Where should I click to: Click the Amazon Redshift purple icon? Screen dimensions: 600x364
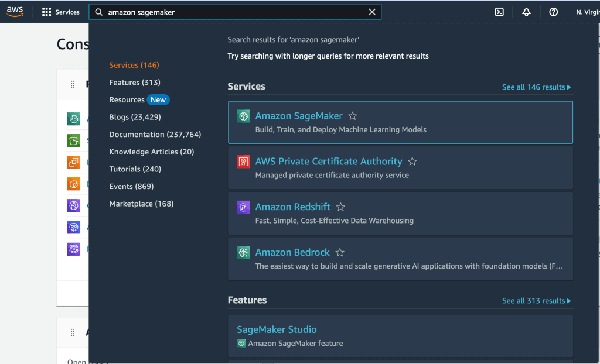243,207
